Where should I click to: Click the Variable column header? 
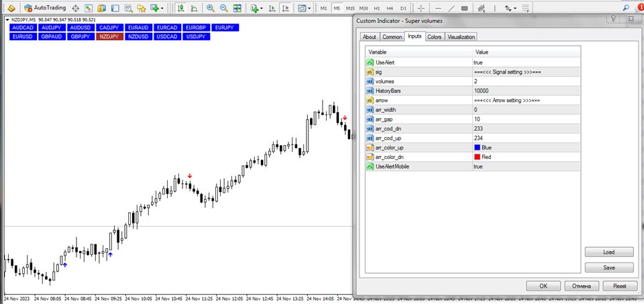[x=419, y=52]
